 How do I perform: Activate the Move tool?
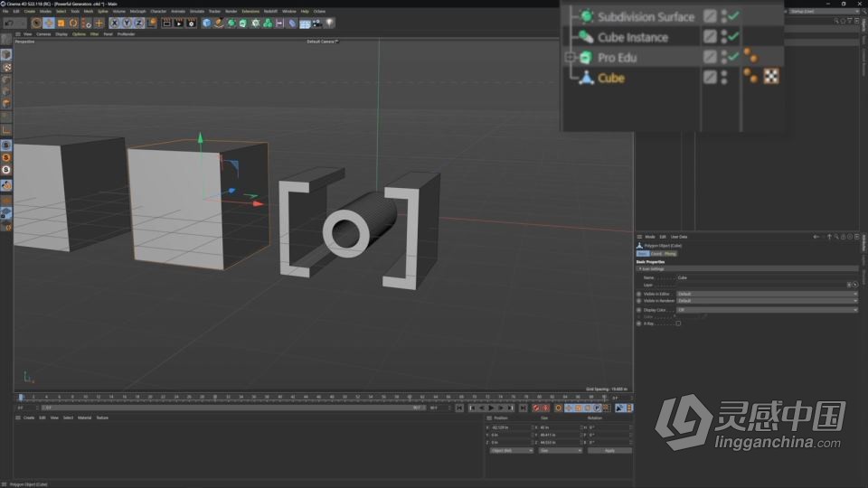(49, 23)
